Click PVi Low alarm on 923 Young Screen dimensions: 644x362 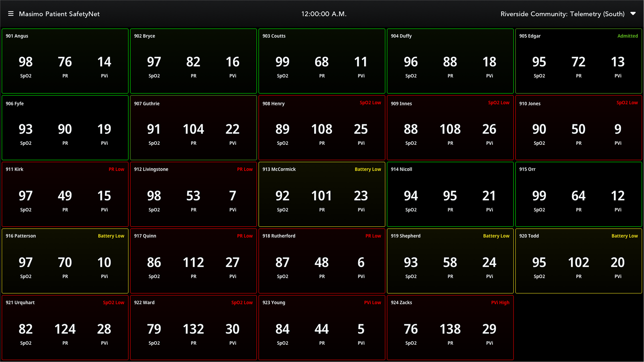pyautogui.click(x=372, y=303)
